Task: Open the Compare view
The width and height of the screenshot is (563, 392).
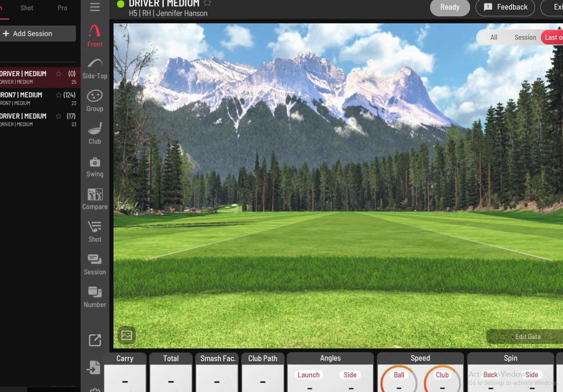Action: [x=95, y=199]
